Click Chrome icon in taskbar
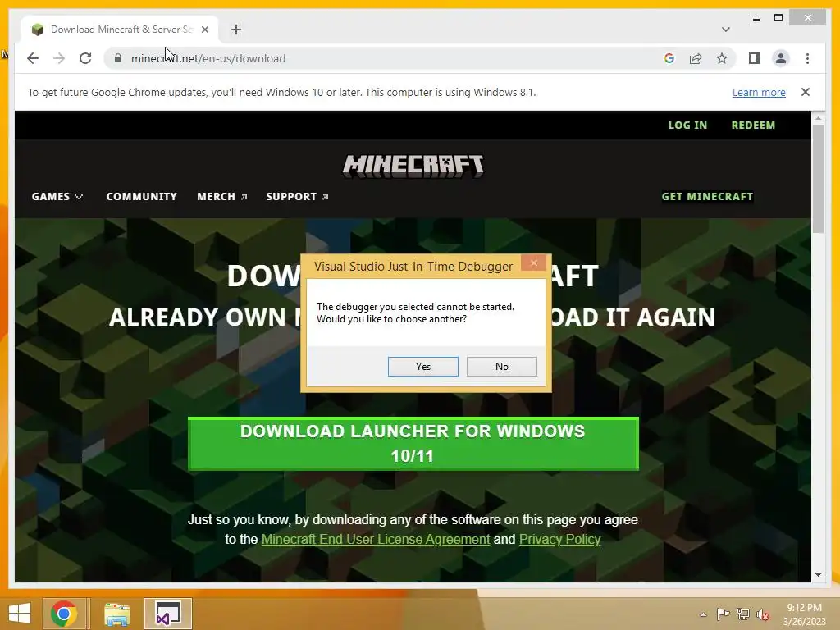The height and width of the screenshot is (630, 840). (x=64, y=614)
